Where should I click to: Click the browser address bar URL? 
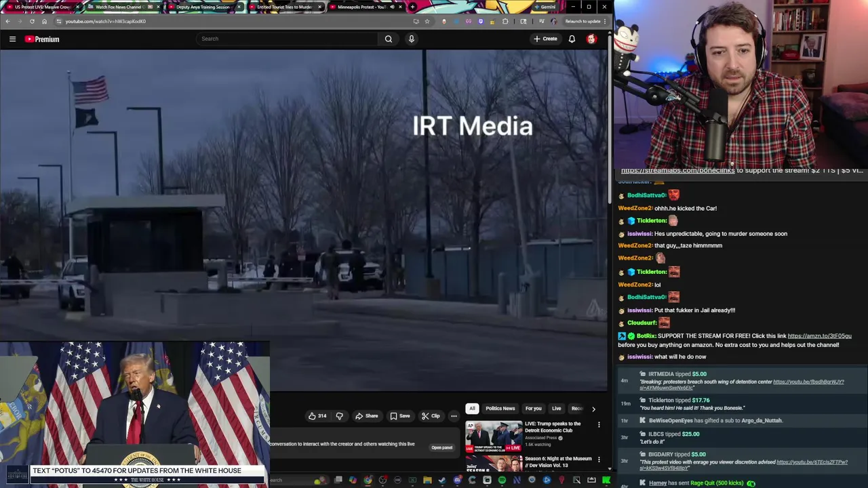105,21
